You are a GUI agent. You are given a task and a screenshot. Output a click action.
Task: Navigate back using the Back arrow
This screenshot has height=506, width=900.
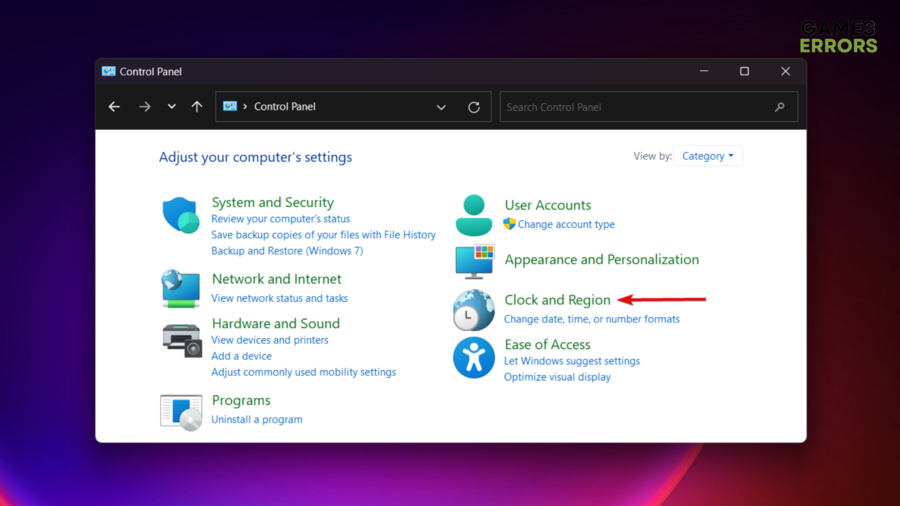tap(115, 107)
